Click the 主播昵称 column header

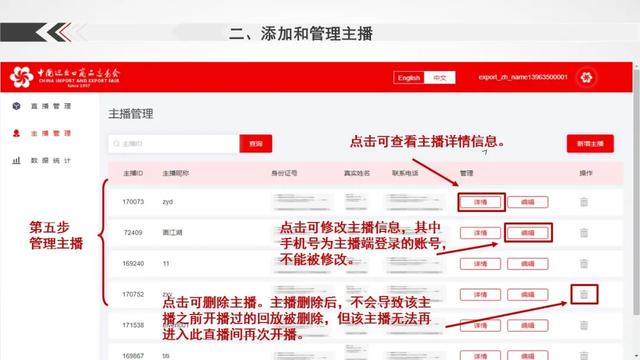click(176, 173)
